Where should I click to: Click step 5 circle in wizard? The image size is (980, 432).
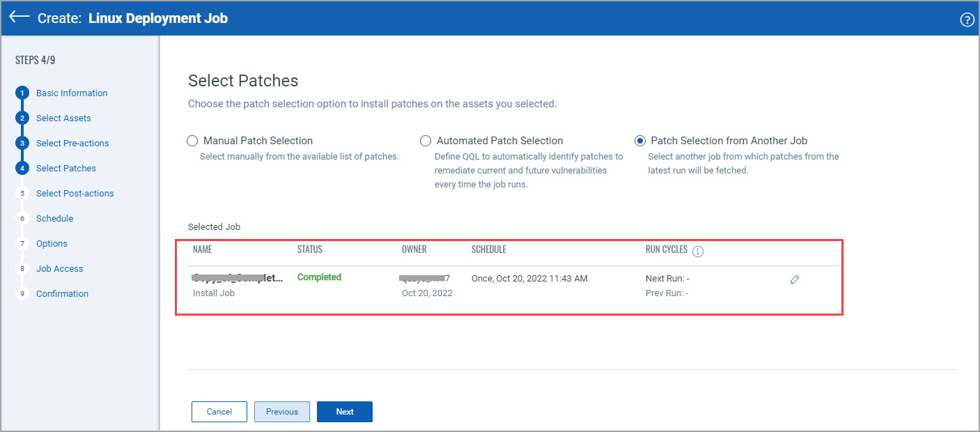pos(22,194)
